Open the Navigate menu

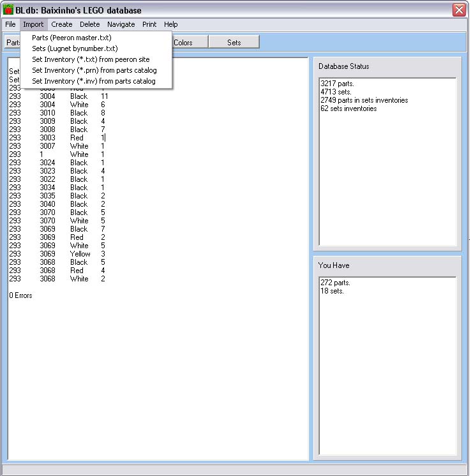click(121, 24)
